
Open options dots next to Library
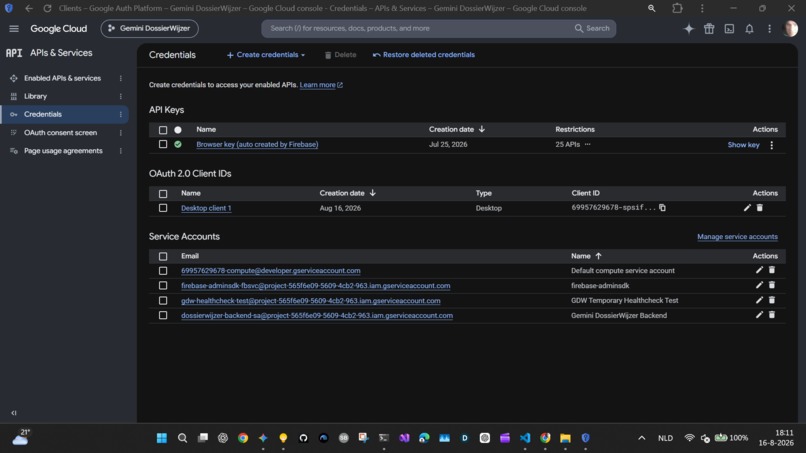[x=121, y=96]
